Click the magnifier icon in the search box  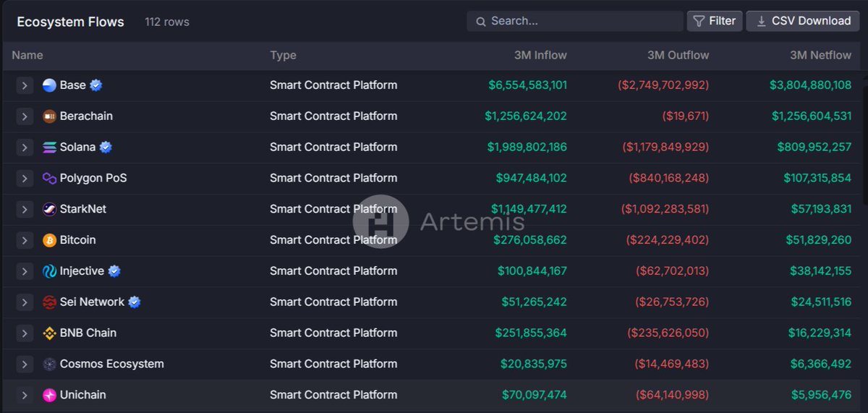pos(481,22)
